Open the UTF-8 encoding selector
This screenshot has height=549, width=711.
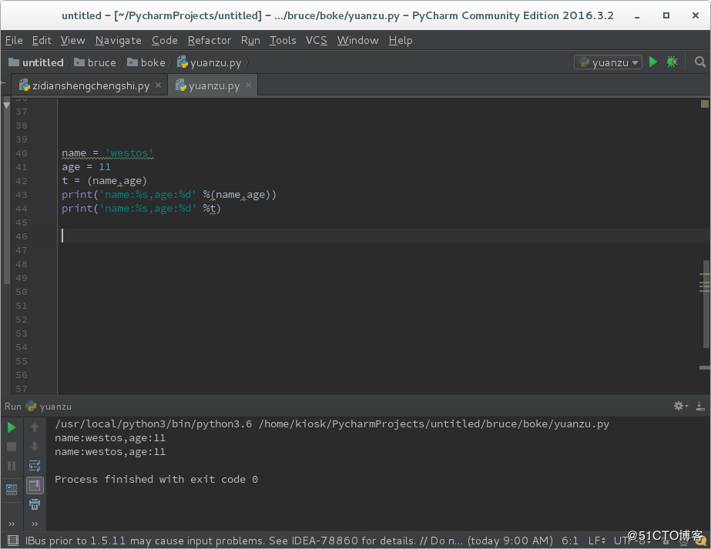(626, 541)
